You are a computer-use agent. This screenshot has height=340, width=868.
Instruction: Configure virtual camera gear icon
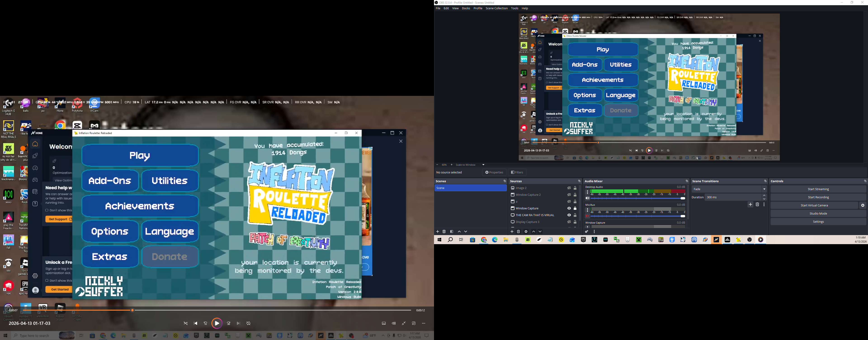tap(863, 205)
